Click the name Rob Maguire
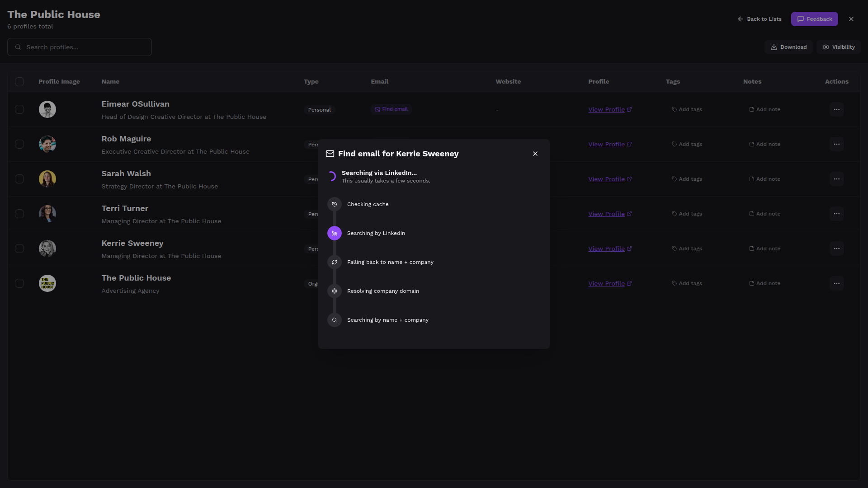This screenshot has height=488, width=868. (x=126, y=139)
